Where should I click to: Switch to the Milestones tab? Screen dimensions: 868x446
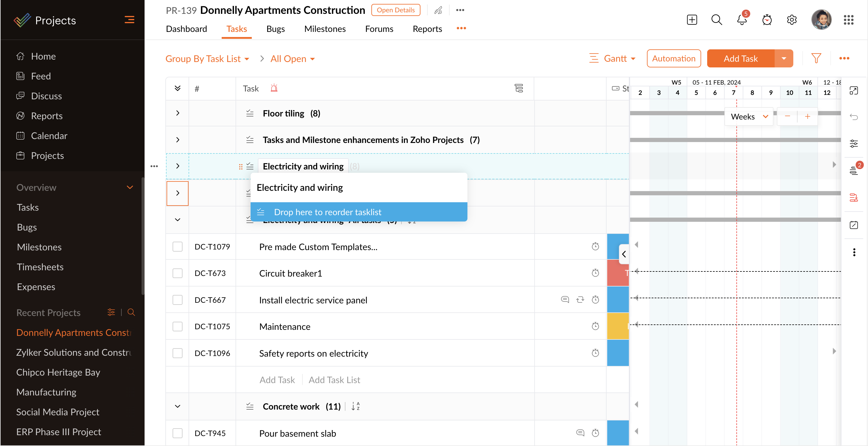click(325, 29)
